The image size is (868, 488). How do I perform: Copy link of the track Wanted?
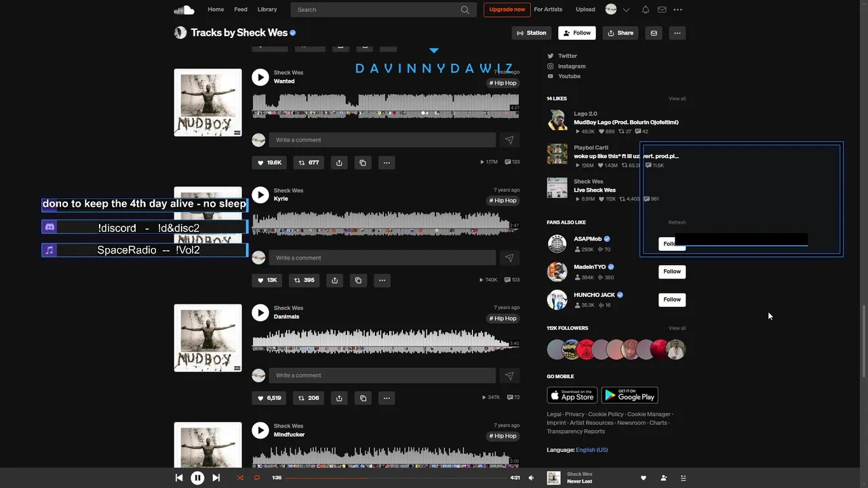(363, 163)
